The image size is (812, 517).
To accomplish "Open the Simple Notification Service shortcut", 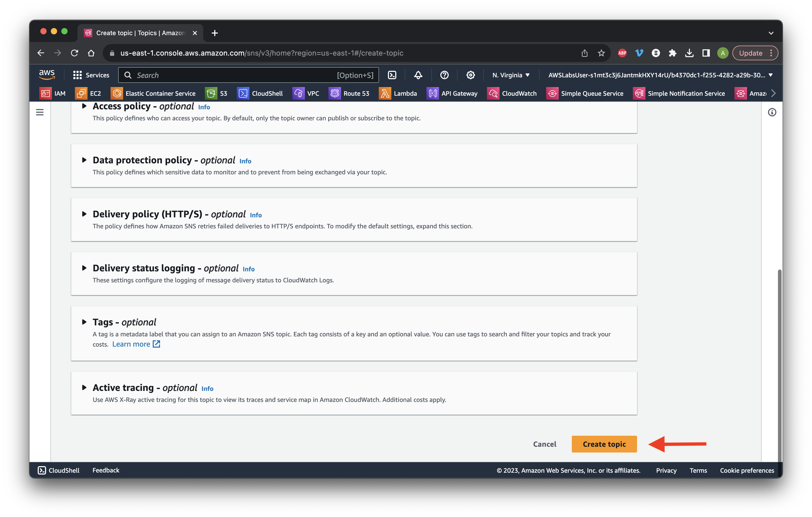I will [x=679, y=94].
